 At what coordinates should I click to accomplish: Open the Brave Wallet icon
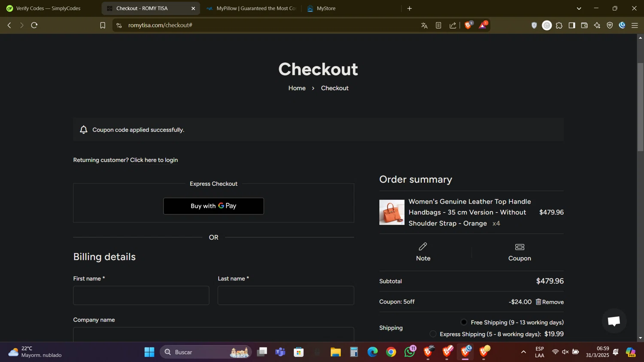[584, 25]
